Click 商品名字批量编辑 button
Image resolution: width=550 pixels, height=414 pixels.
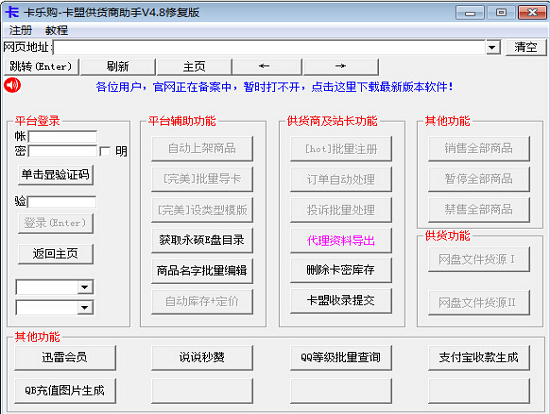[x=202, y=271]
